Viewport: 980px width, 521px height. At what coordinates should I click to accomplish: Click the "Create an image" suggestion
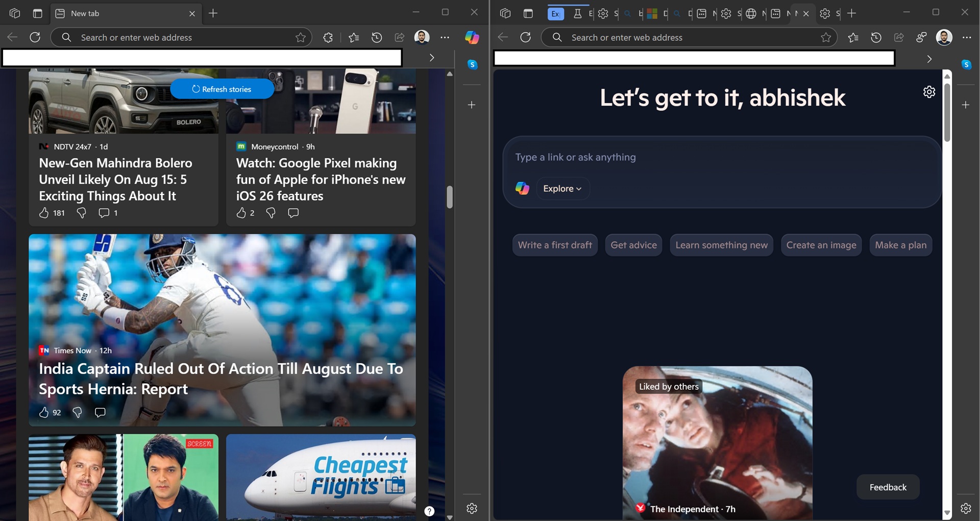[821, 245]
